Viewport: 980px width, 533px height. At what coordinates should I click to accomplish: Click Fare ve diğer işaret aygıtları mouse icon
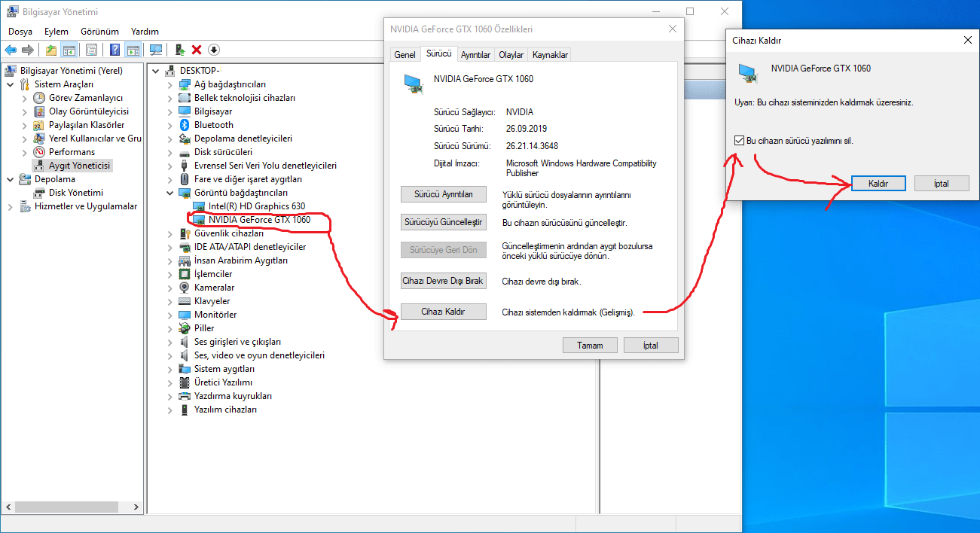185,179
